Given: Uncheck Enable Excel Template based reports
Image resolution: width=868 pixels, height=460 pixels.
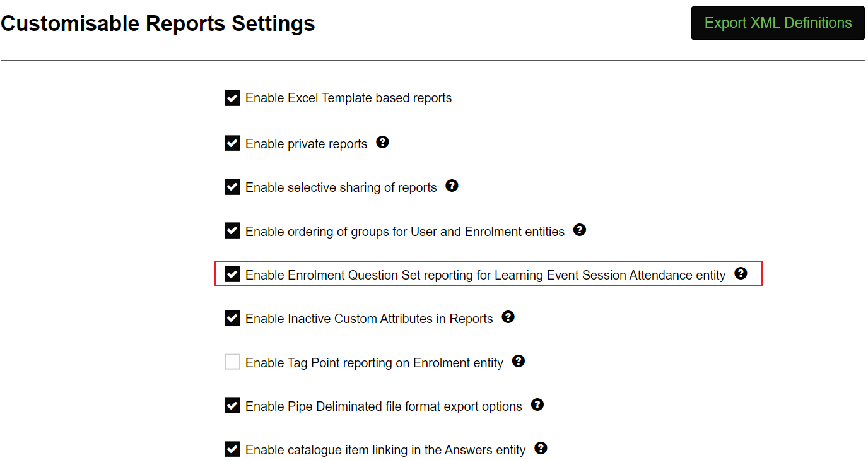Looking at the screenshot, I should tap(232, 98).
